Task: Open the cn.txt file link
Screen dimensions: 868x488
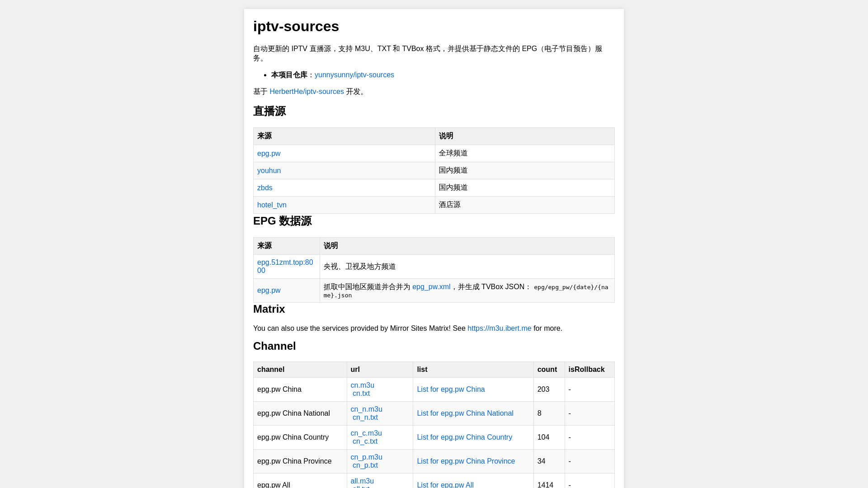Action: pos(361,394)
